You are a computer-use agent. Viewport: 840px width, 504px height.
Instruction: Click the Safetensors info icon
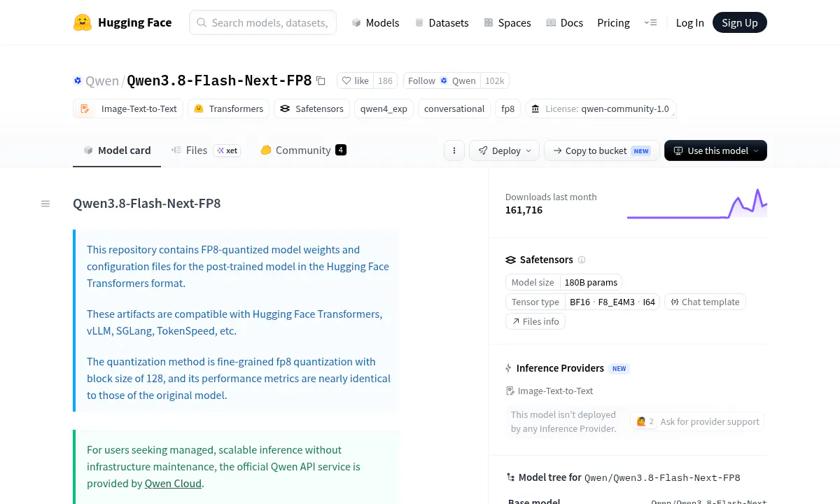582,260
